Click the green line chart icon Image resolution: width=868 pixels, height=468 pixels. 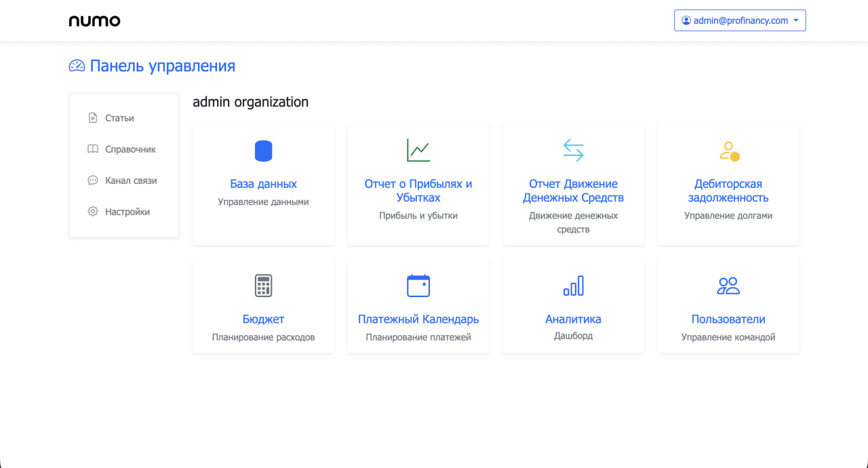[418, 151]
